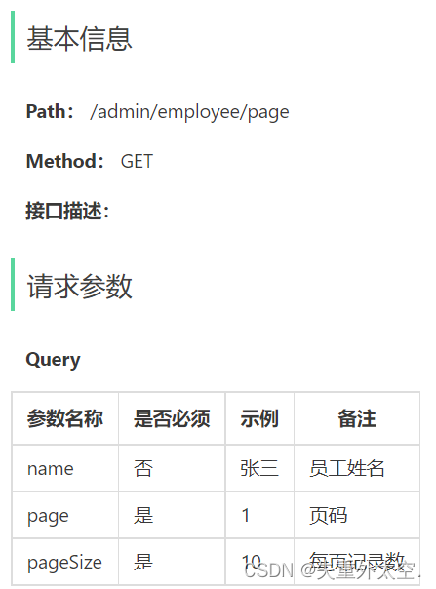Click example value 10 in pageSize row
Viewport: 436px width, 589px height.
[251, 562]
